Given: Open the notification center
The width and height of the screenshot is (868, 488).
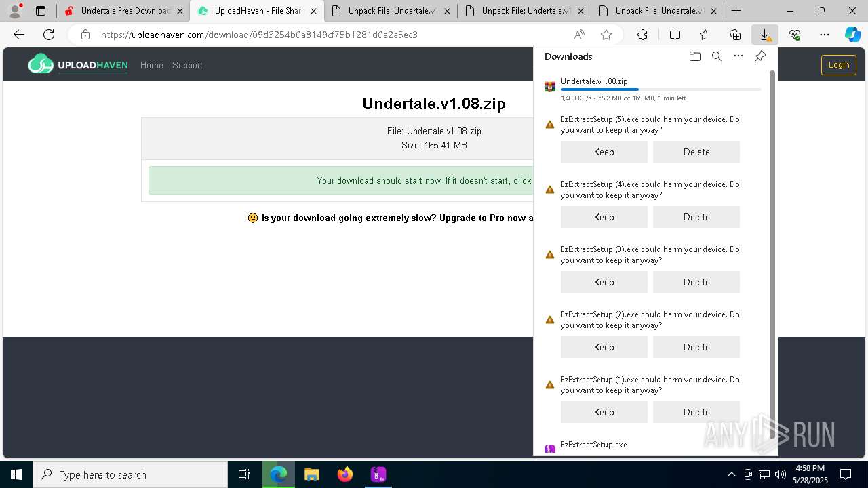Looking at the screenshot, I should tap(846, 474).
